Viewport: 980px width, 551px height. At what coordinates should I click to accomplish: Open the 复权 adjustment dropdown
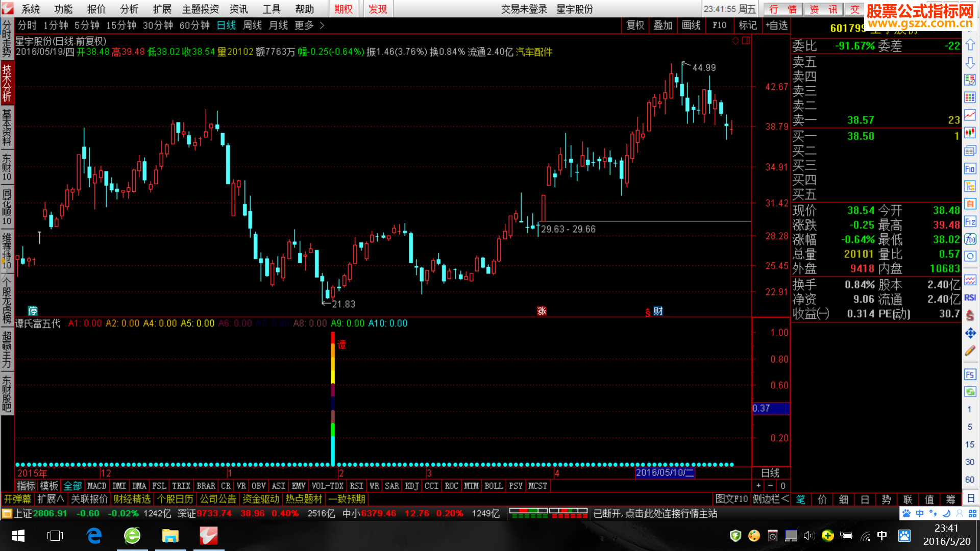click(x=635, y=25)
